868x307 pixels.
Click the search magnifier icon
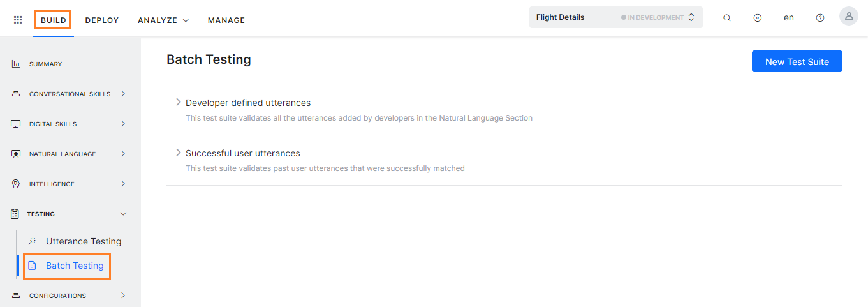726,18
